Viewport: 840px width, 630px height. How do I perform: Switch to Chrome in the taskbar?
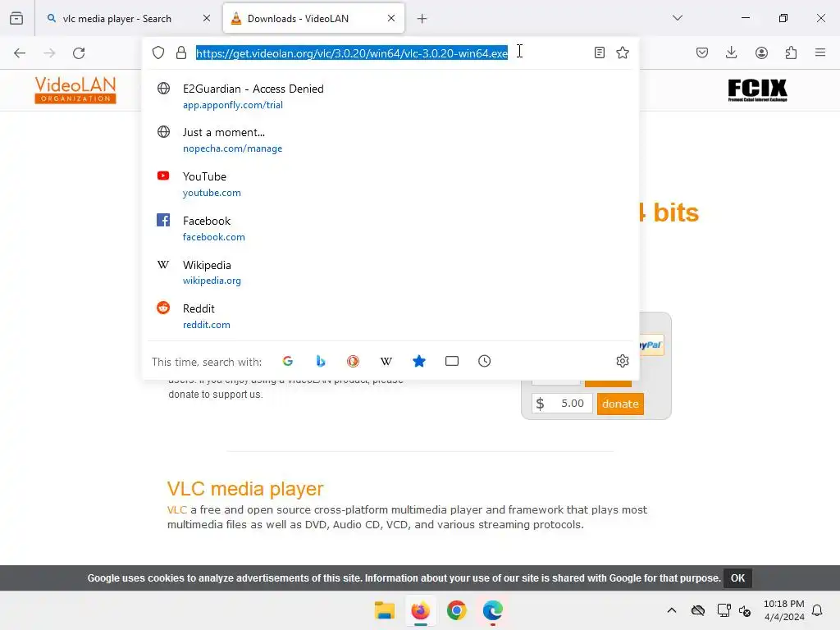tap(456, 610)
